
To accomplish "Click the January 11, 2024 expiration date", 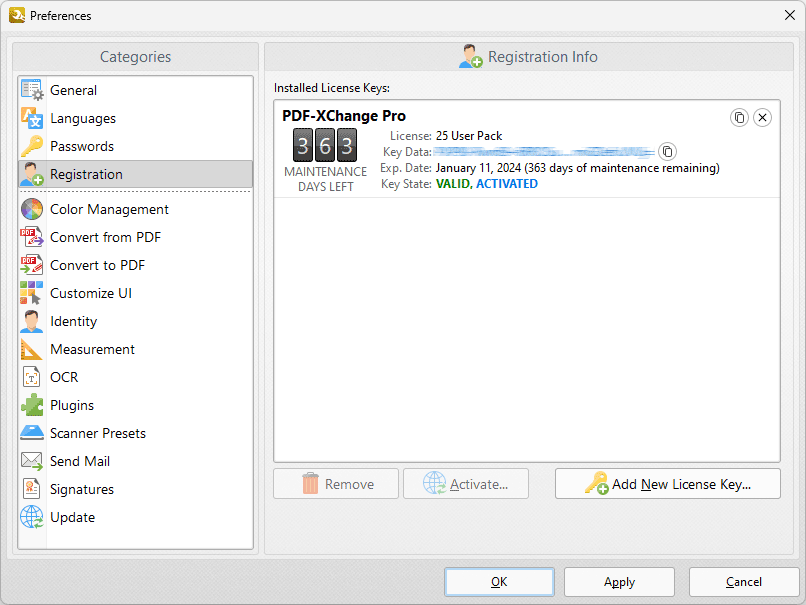I will [x=478, y=168].
